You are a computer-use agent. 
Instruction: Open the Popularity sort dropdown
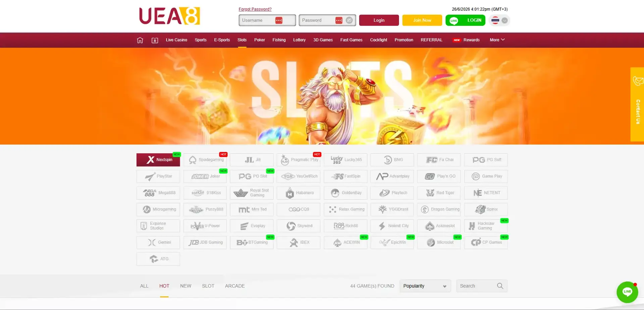(425, 286)
